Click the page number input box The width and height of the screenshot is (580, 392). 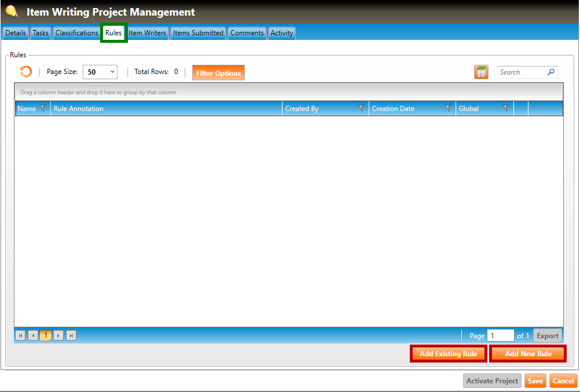(500, 335)
